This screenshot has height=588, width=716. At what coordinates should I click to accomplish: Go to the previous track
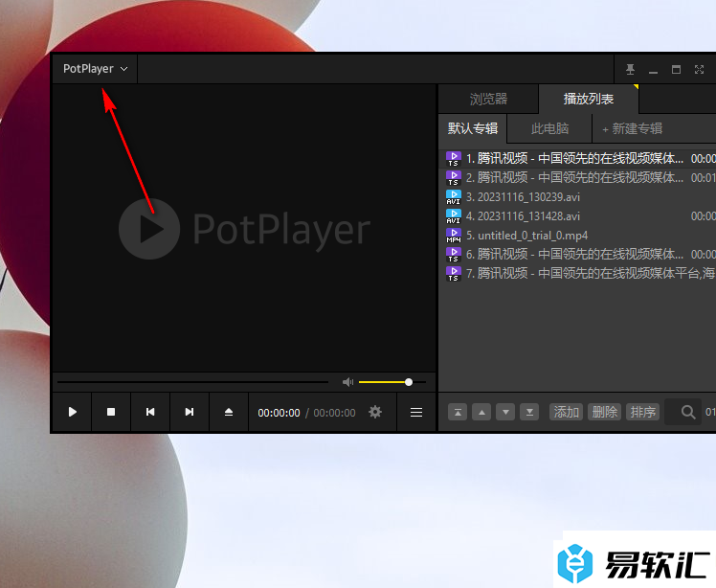click(x=150, y=412)
